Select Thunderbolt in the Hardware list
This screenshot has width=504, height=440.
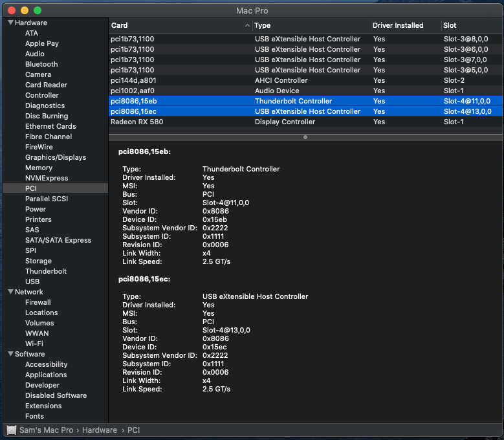pos(46,271)
